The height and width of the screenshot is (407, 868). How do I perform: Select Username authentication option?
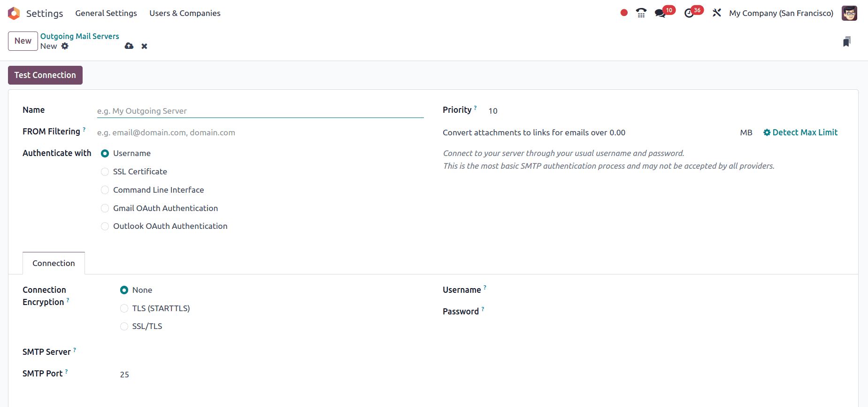point(105,153)
